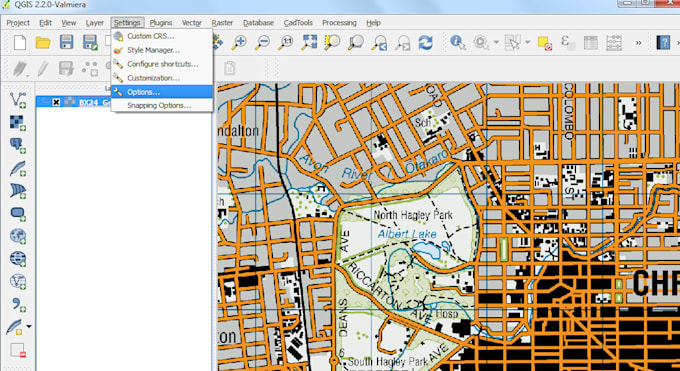Click Add Vector Layer in the side toolbar
The image size is (680, 371).
(18, 100)
